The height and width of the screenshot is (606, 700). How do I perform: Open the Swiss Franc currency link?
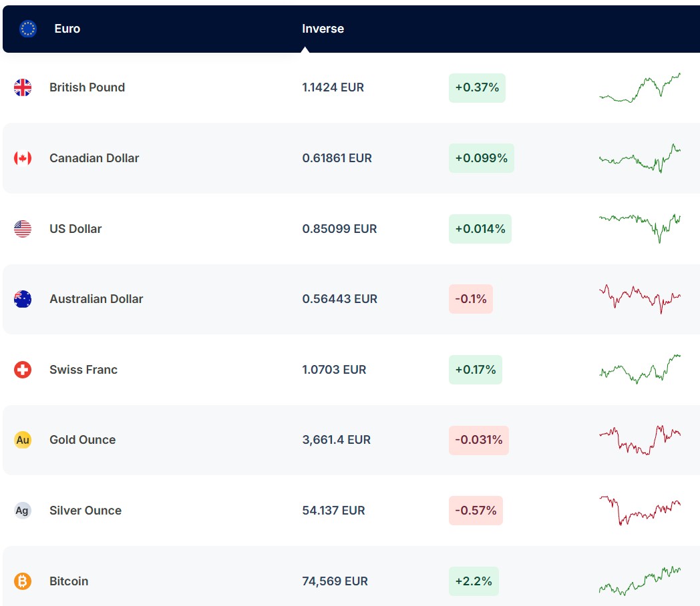tap(83, 370)
